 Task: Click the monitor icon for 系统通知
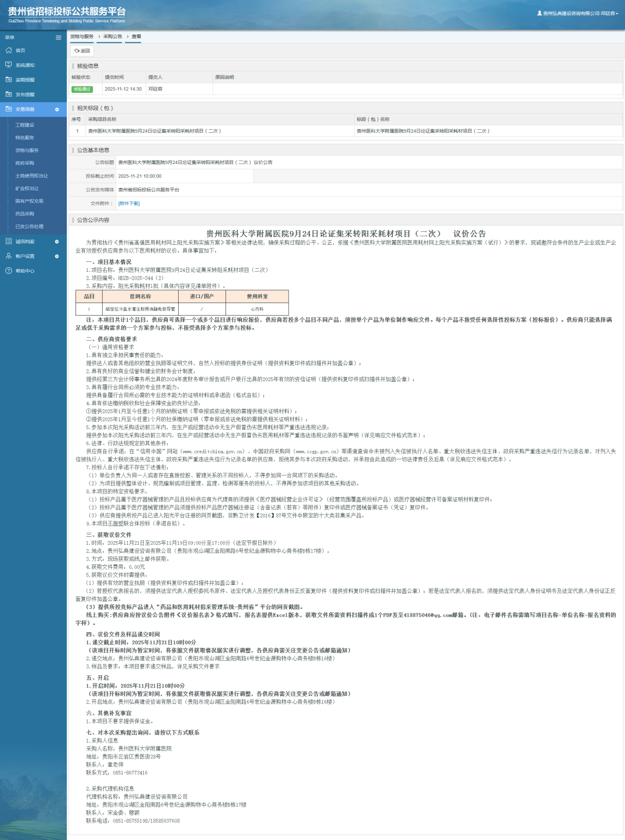click(8, 65)
